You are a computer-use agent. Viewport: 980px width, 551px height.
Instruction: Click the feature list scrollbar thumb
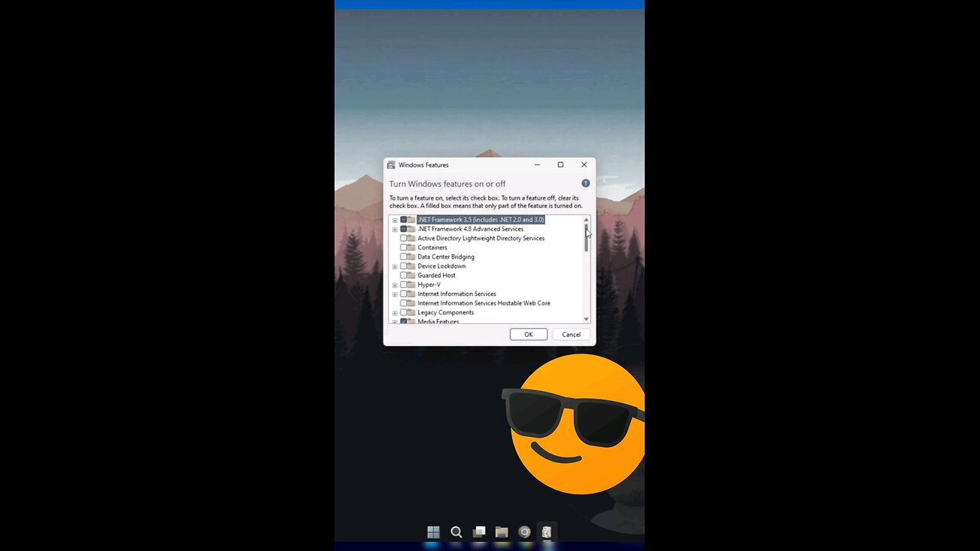[x=586, y=238]
